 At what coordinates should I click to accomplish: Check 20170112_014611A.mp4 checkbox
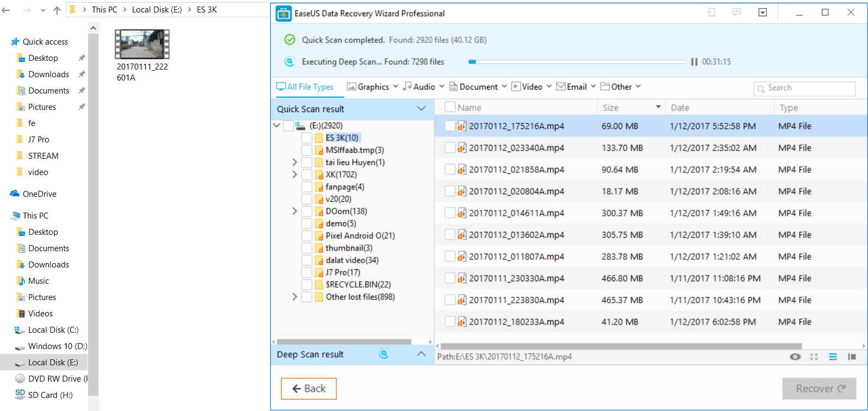click(450, 213)
